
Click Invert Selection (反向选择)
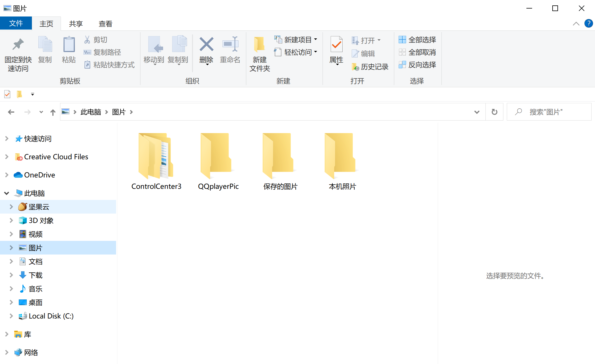point(417,65)
